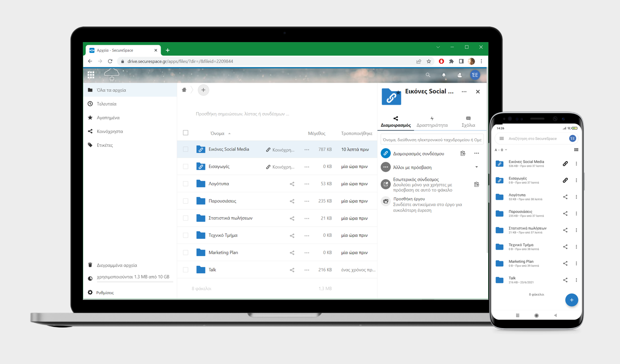Open share link options three dots
Image resolution: width=620 pixels, height=364 pixels.
point(477,153)
